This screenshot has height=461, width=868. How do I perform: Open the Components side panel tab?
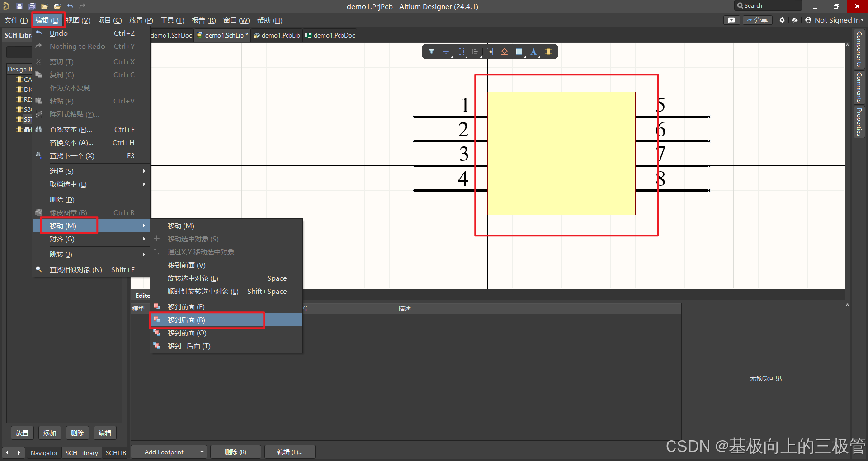point(859,49)
